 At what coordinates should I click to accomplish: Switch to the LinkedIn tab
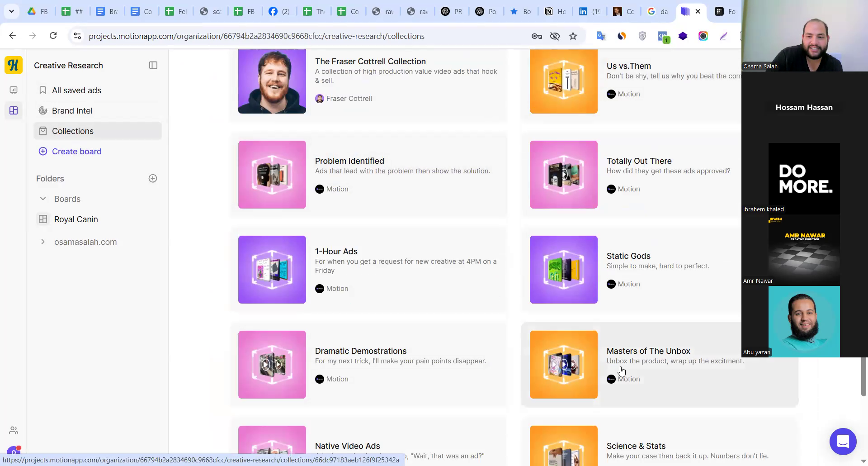pos(590,11)
